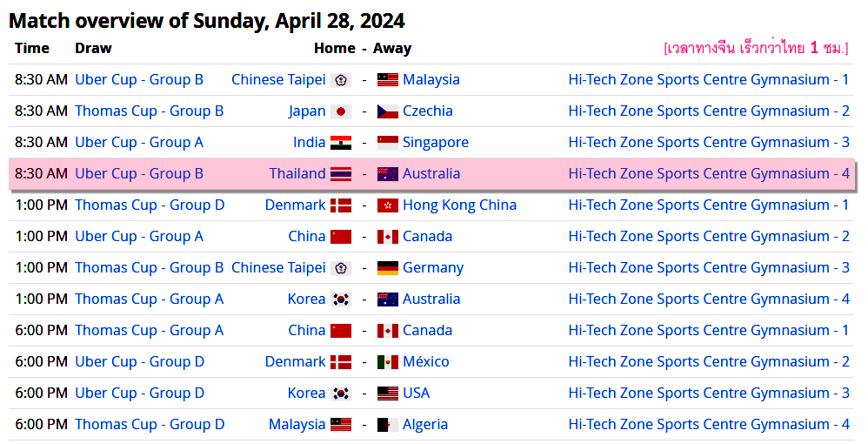Click the Thailand team name link
The image size is (868, 444).
pyautogui.click(x=297, y=173)
